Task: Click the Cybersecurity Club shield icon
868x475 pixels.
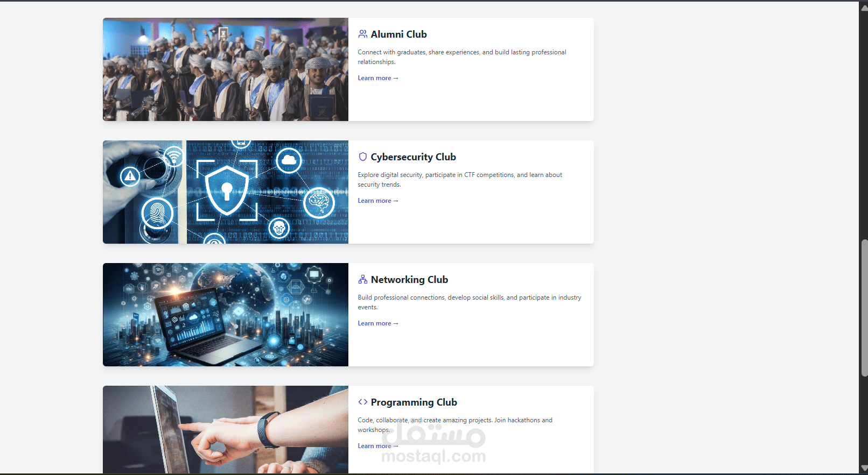Action: 363,157
